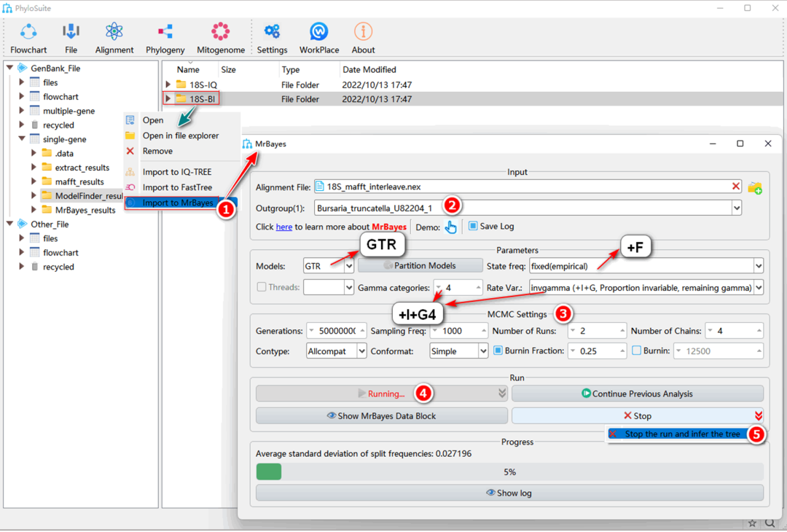Click the Generations spin box field
The image size is (787, 532).
click(336, 331)
